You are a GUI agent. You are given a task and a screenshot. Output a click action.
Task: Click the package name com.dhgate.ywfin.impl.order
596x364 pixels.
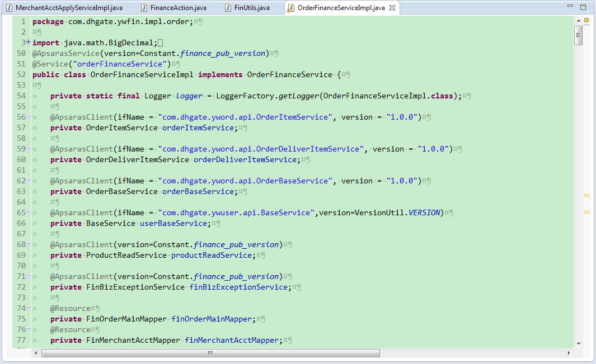click(128, 22)
